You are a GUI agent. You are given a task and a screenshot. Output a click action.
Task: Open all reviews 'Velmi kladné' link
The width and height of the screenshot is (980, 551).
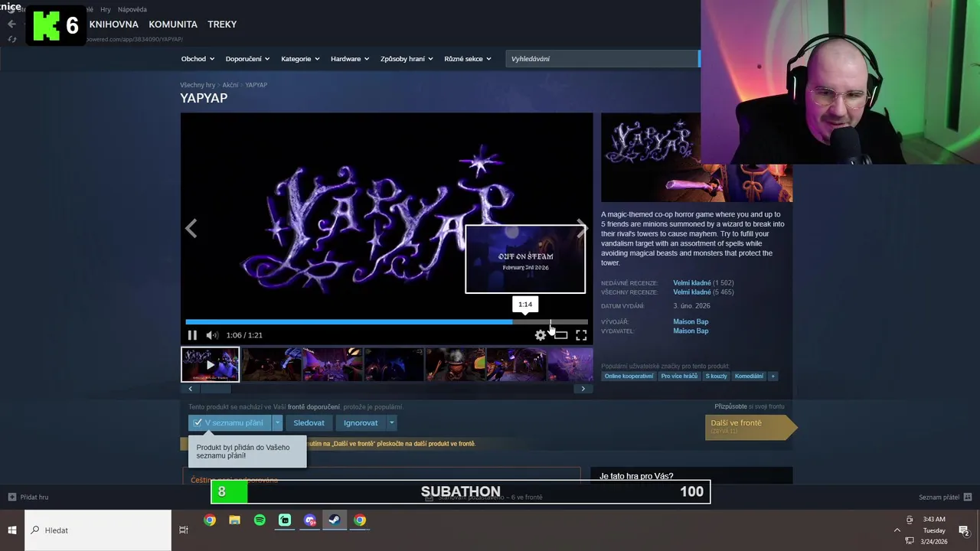[x=692, y=292]
